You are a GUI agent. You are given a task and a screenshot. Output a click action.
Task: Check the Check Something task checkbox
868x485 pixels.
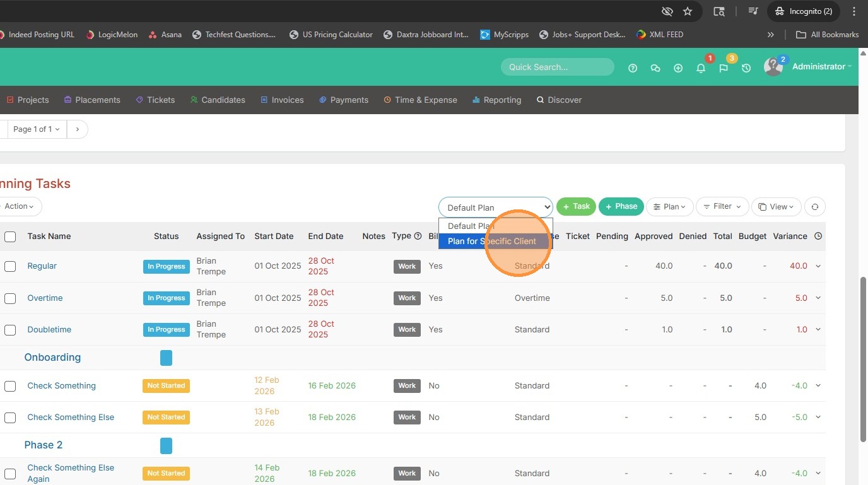(10, 386)
